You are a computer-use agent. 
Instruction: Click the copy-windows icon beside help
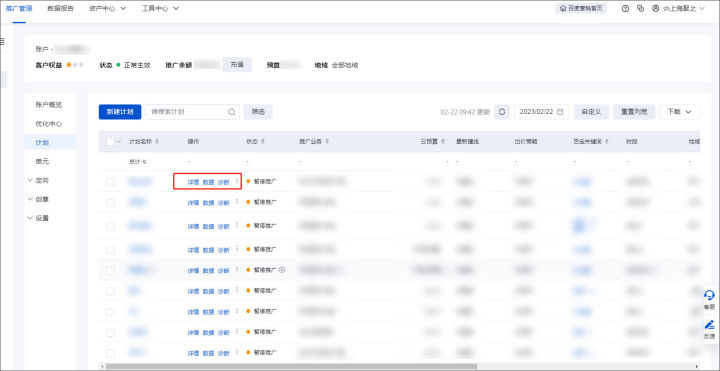click(x=641, y=9)
